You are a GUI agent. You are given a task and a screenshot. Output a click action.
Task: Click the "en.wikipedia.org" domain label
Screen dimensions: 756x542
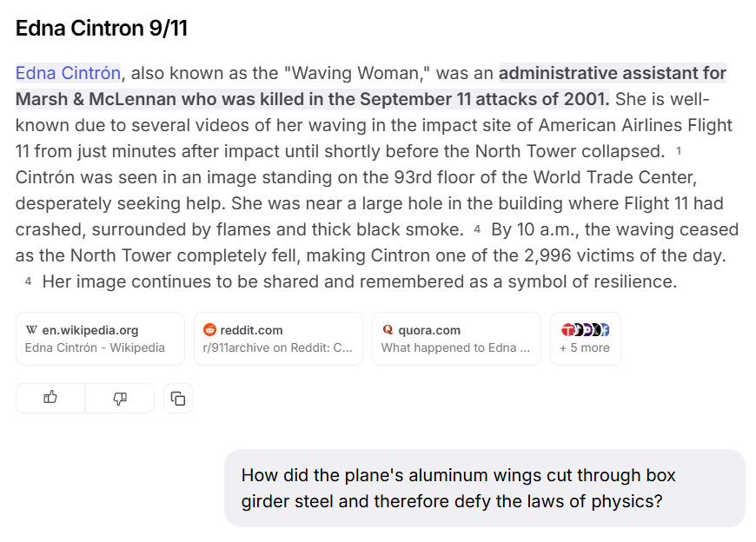coord(90,330)
